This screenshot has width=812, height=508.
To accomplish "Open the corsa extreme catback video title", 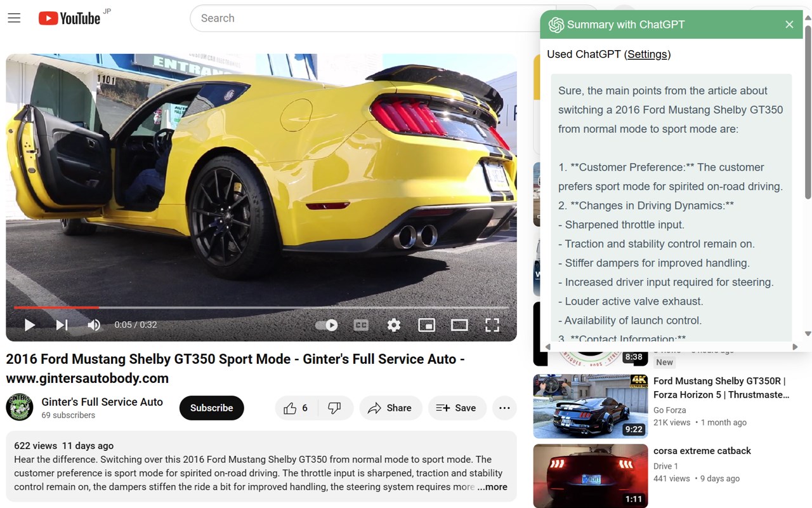I will [x=702, y=451].
